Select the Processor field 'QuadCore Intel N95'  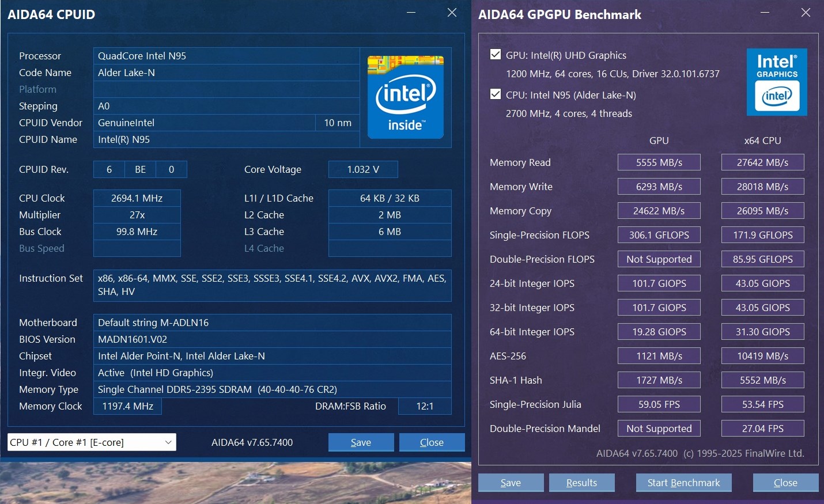click(x=226, y=56)
